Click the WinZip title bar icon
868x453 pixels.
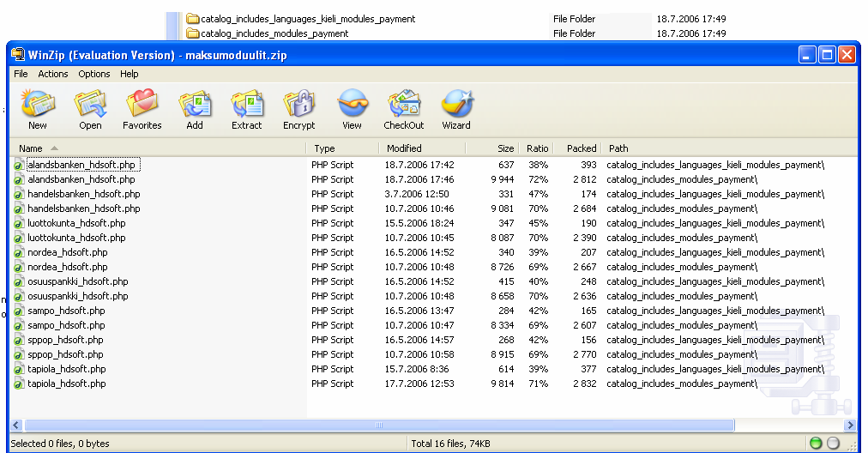pyautogui.click(x=18, y=55)
